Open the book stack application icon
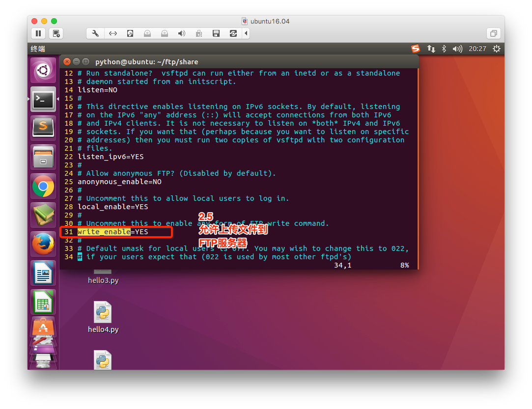Screen dimensions: 532x409 [x=43, y=215]
